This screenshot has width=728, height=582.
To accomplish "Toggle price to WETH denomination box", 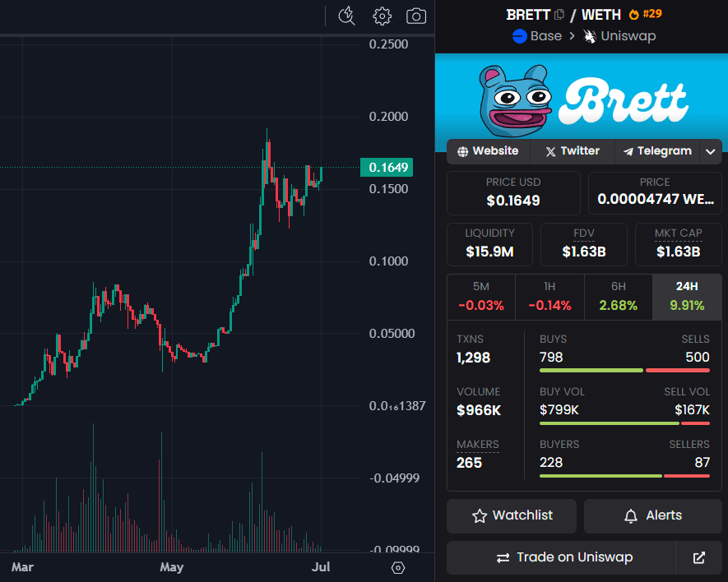I will coord(655,193).
